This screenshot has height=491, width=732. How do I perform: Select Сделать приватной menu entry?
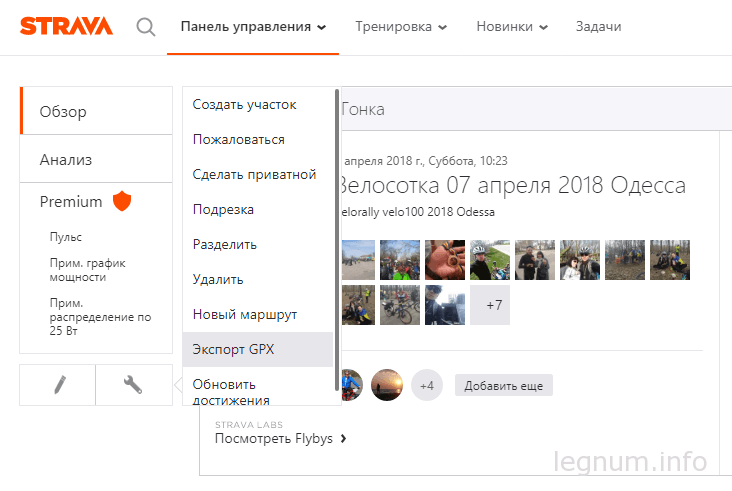tap(258, 174)
